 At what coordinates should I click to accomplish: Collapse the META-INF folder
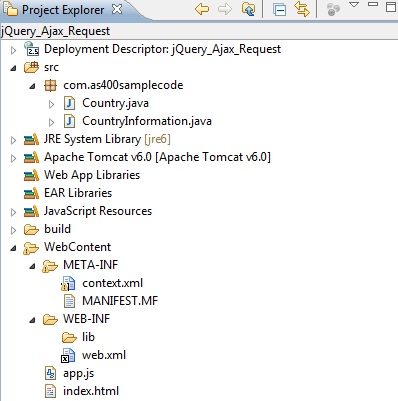click(32, 266)
